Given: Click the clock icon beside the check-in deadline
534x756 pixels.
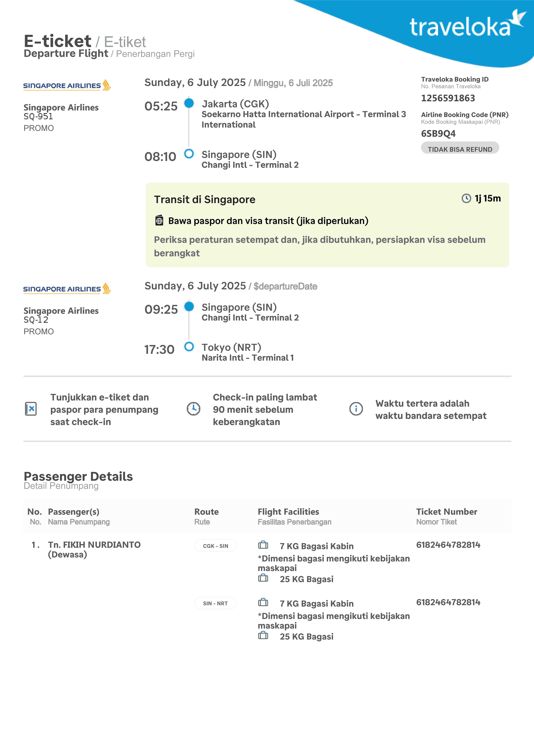Looking at the screenshot, I should point(194,409).
